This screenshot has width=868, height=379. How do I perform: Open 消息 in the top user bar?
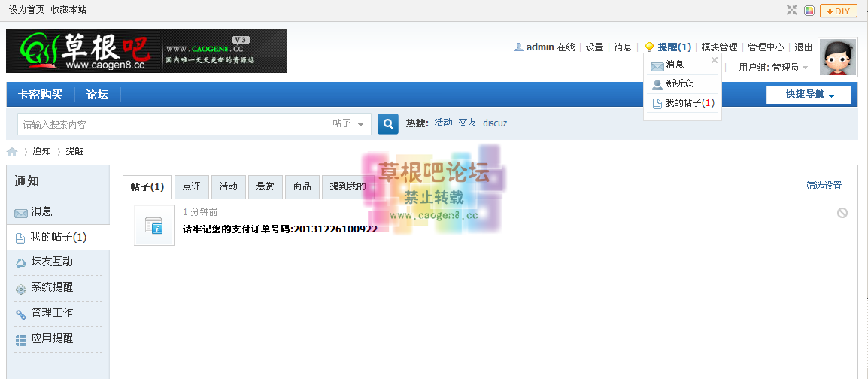pos(623,47)
